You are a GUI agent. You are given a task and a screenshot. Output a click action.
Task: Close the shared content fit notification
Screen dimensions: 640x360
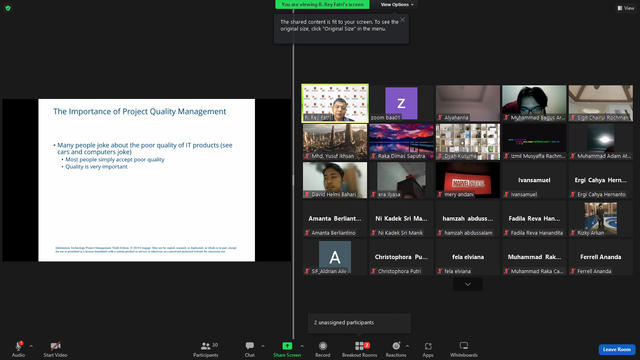[403, 20]
